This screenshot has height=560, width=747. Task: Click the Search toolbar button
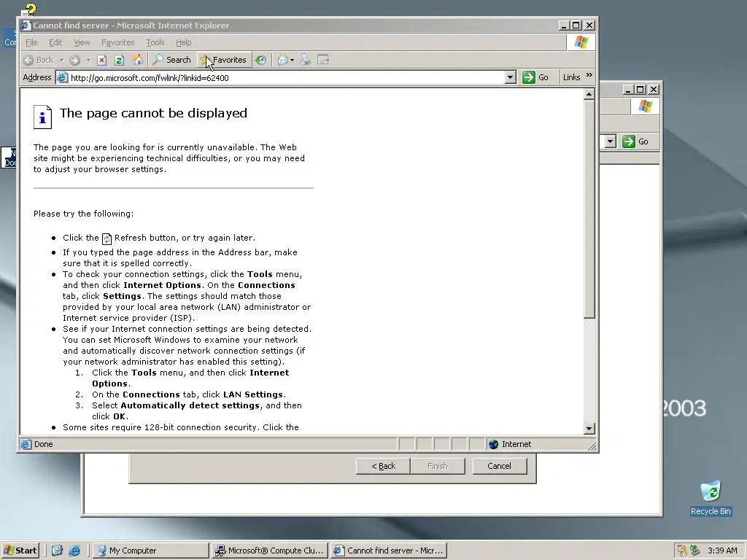pyautogui.click(x=172, y=60)
